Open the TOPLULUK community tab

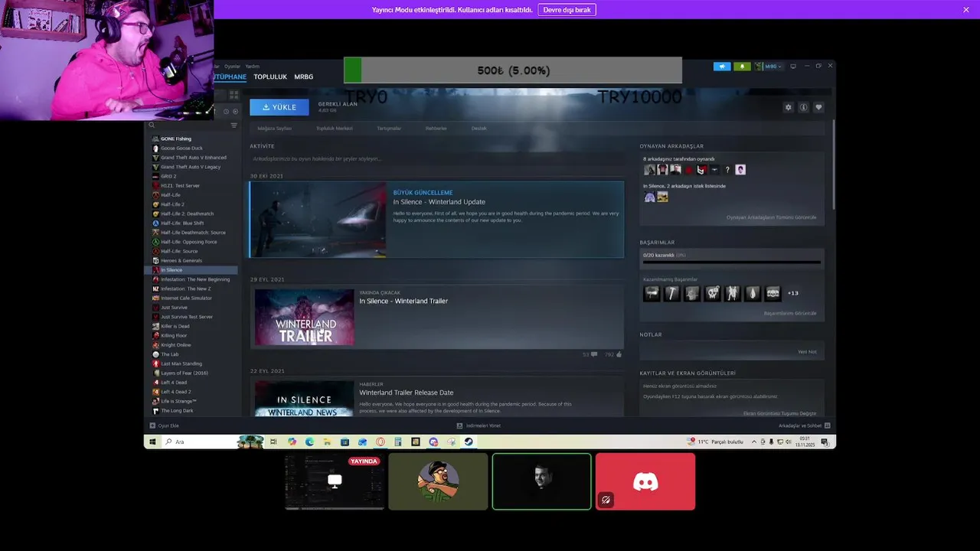point(270,77)
